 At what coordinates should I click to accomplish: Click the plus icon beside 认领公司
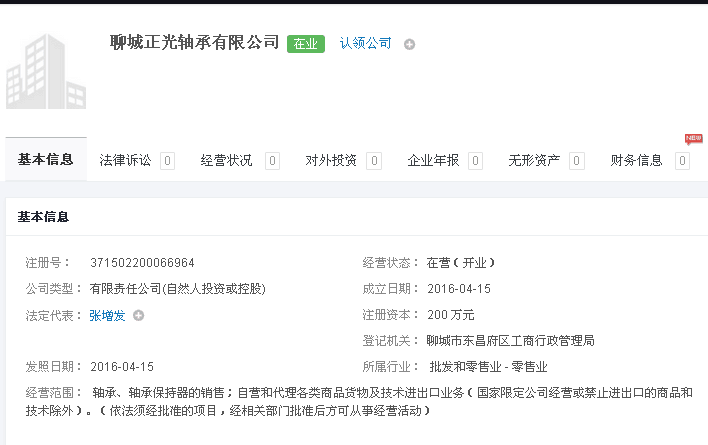[409, 44]
